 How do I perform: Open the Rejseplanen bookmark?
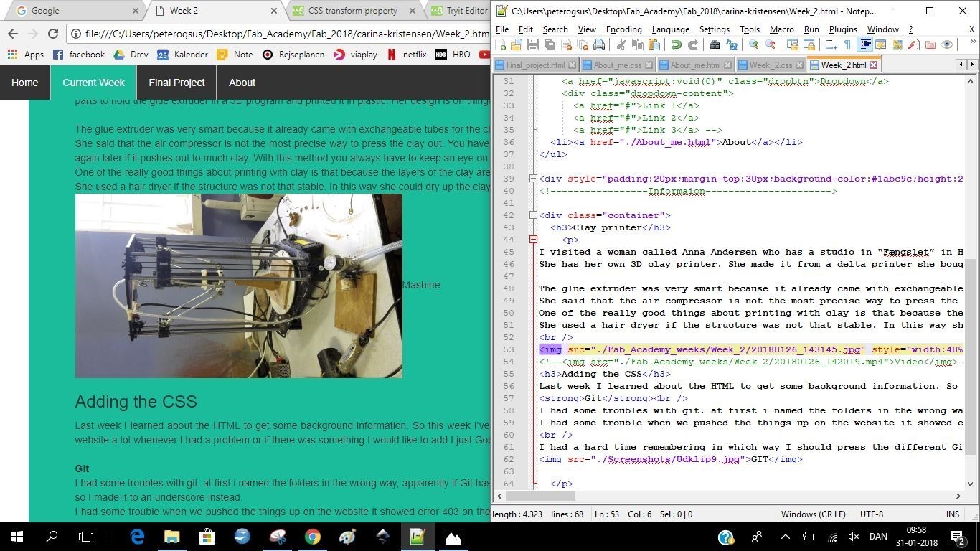coord(293,55)
